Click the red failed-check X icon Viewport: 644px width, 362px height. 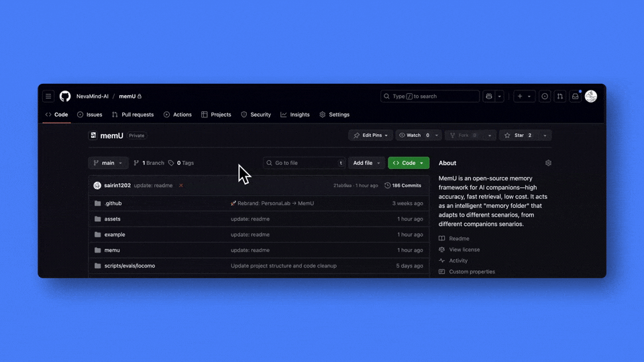(180, 186)
